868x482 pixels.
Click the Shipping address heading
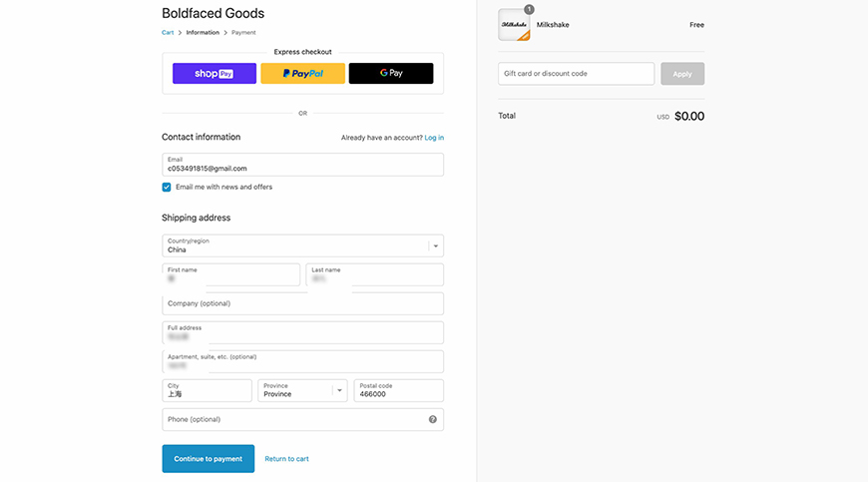(x=196, y=218)
